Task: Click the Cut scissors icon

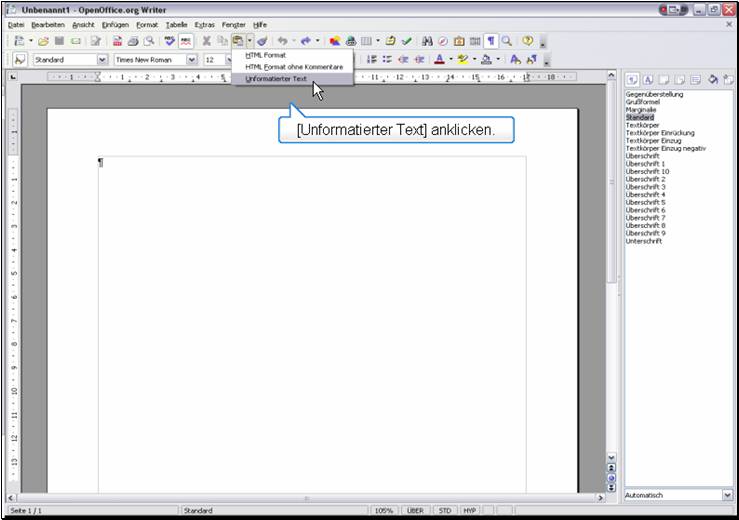Action: [207, 41]
